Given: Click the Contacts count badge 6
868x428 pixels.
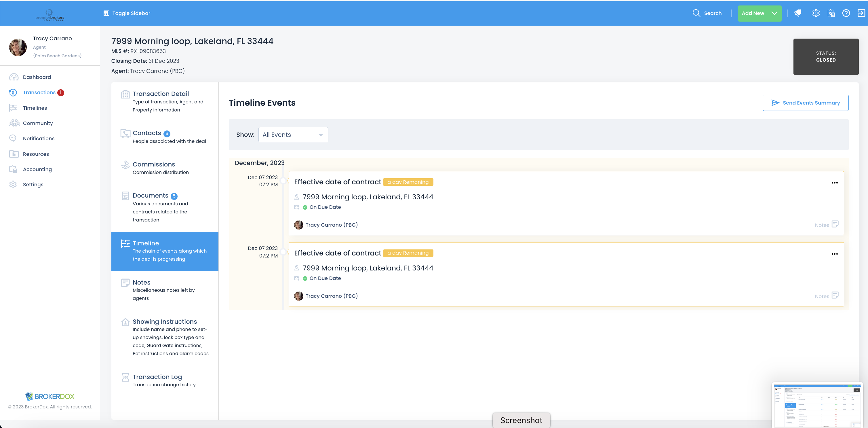Looking at the screenshot, I should click(x=167, y=134).
